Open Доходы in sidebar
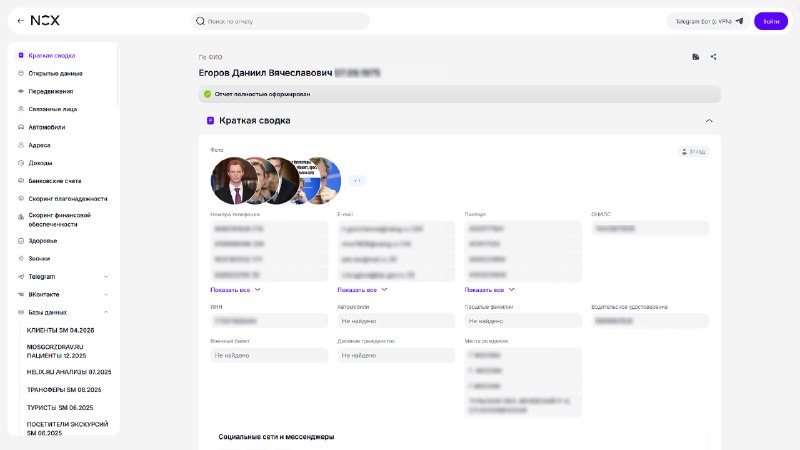Viewport: 800px width, 450px height. (x=40, y=163)
